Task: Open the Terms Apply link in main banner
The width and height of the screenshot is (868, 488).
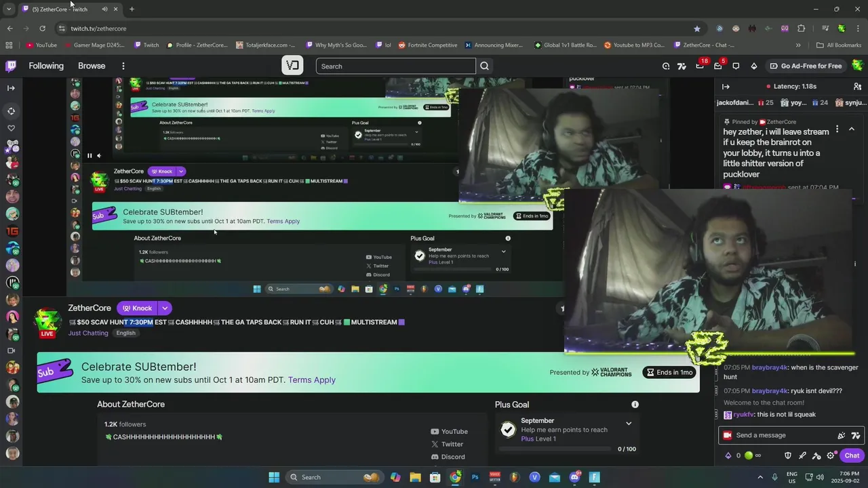Action: 312,380
